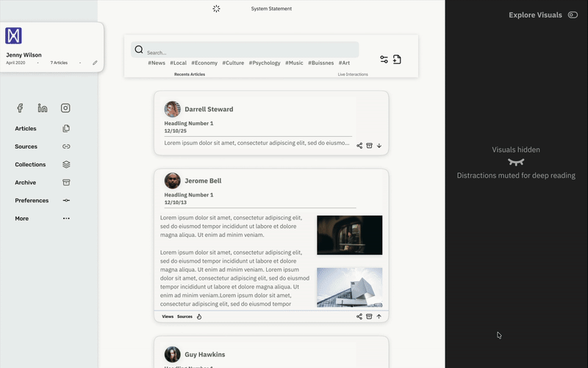Filter by the #News tag
Viewport: 588px width, 368px height.
coord(157,63)
